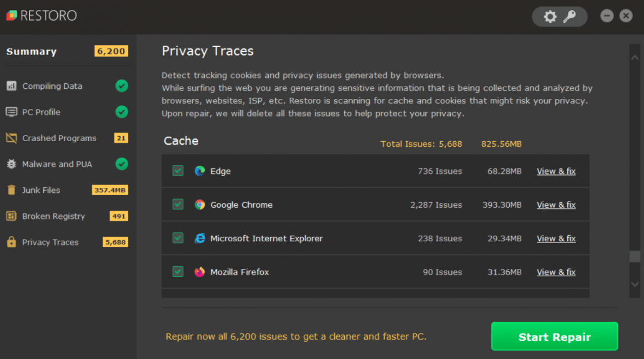
Task: Click the PC Profile sidebar icon
Action: (12, 112)
